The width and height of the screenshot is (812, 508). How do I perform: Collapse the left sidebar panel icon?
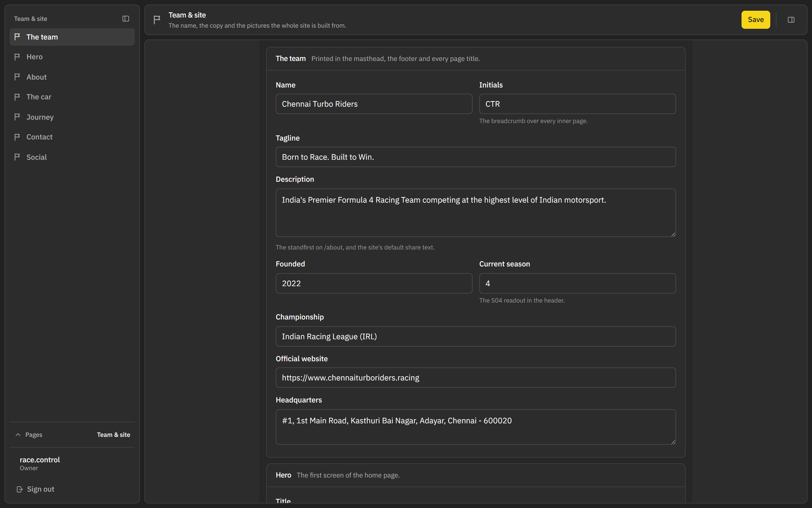pyautogui.click(x=125, y=19)
